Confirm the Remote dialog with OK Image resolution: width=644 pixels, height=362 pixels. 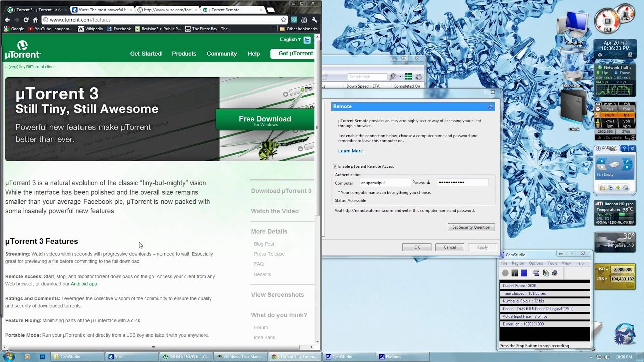[x=417, y=247]
